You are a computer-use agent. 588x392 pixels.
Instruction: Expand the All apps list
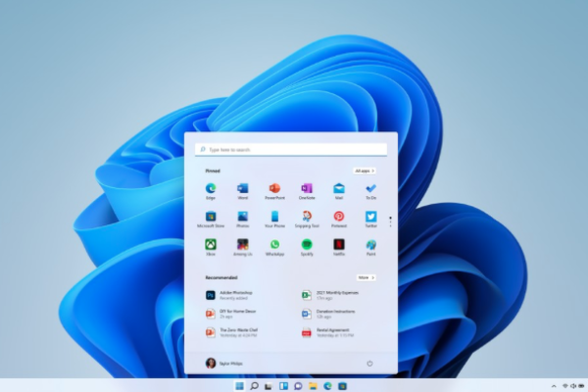tap(365, 171)
